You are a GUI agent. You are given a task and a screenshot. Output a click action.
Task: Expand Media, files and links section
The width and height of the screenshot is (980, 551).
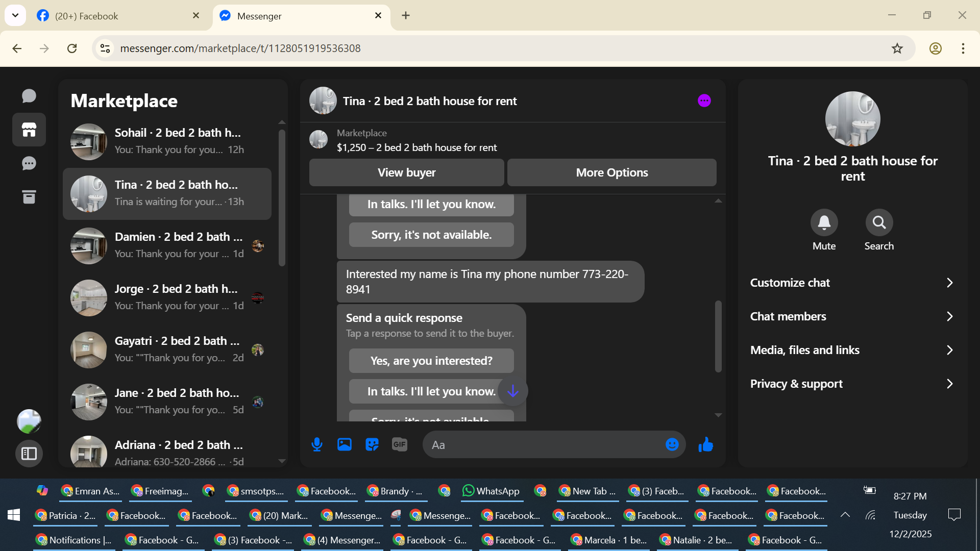(852, 350)
